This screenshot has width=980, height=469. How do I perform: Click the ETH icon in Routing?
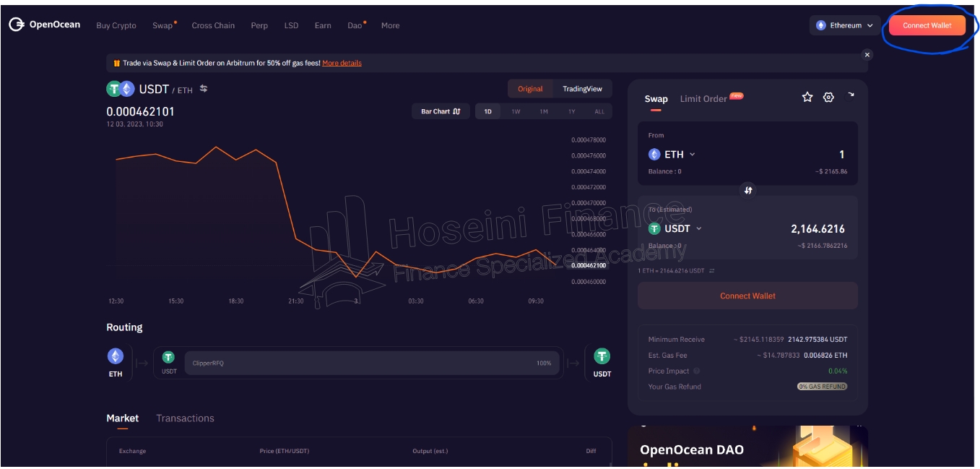[116, 356]
